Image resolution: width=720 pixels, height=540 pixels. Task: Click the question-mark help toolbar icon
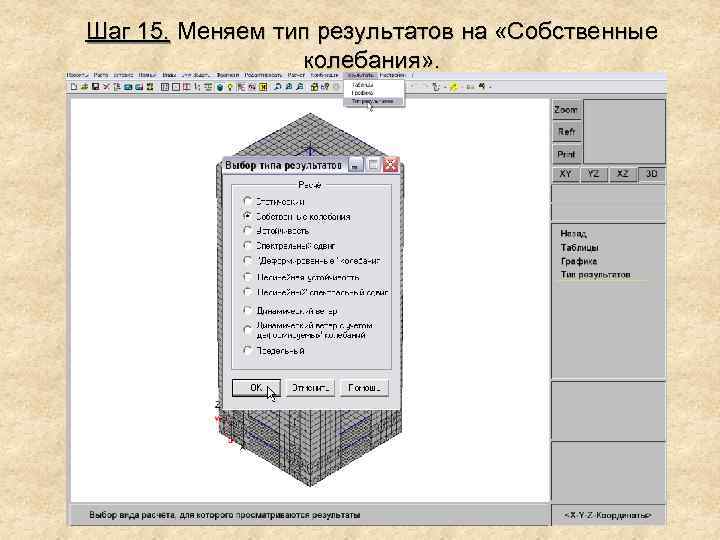coord(326,86)
